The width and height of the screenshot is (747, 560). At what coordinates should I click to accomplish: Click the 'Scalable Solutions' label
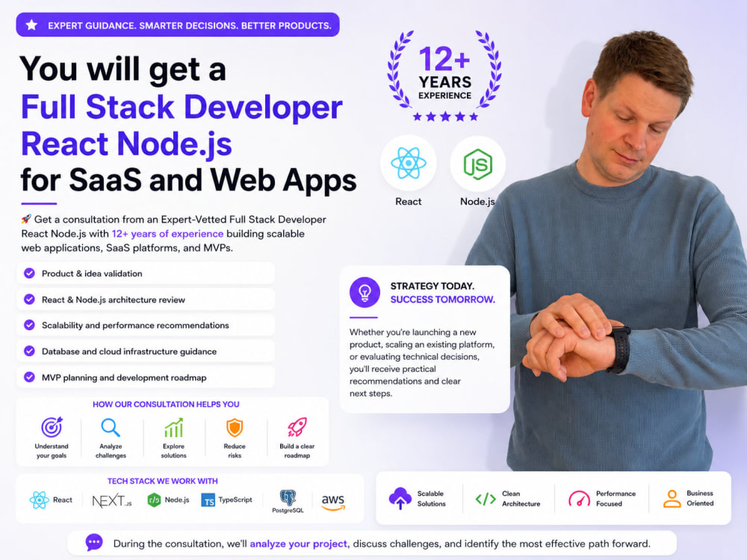coord(431,499)
